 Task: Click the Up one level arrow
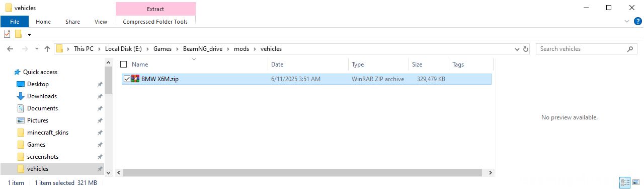tap(47, 49)
